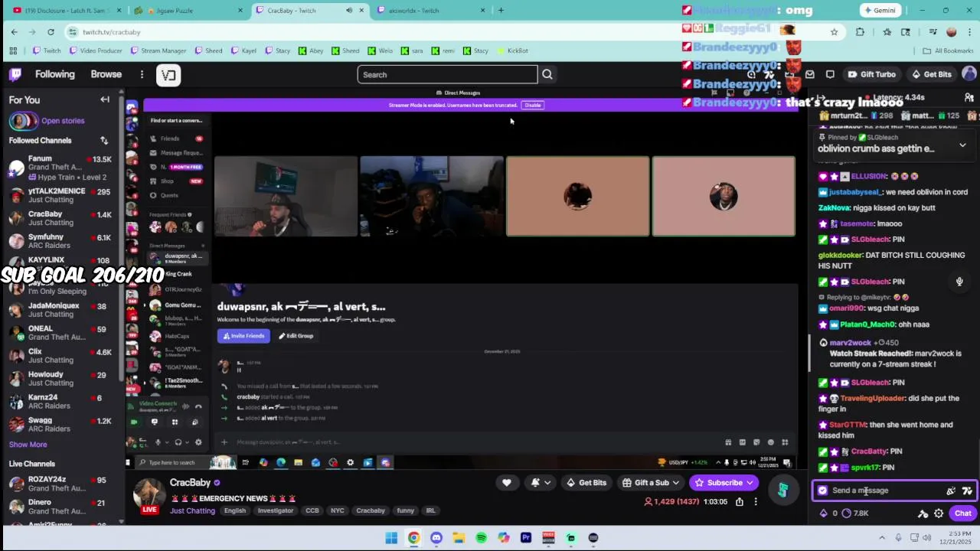Viewport: 980px width, 551px height.
Task: Switch to YouTube Disclosure Latch tab
Action: [x=65, y=11]
